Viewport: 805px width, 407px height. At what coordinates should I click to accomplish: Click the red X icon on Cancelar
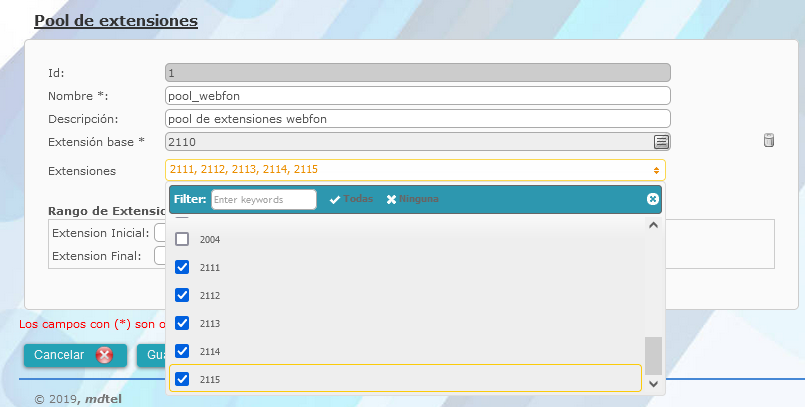[104, 355]
